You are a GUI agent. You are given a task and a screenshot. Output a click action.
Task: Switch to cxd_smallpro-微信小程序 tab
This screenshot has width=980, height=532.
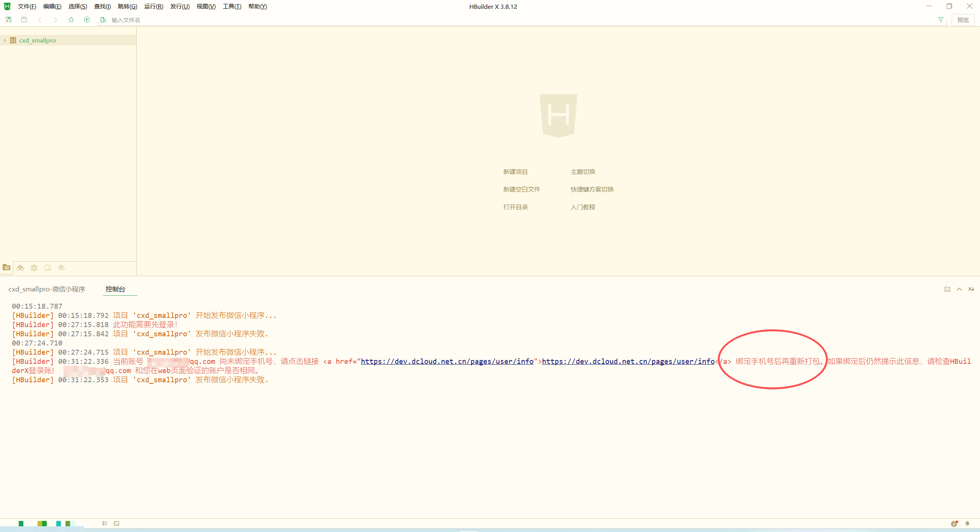[x=47, y=289]
